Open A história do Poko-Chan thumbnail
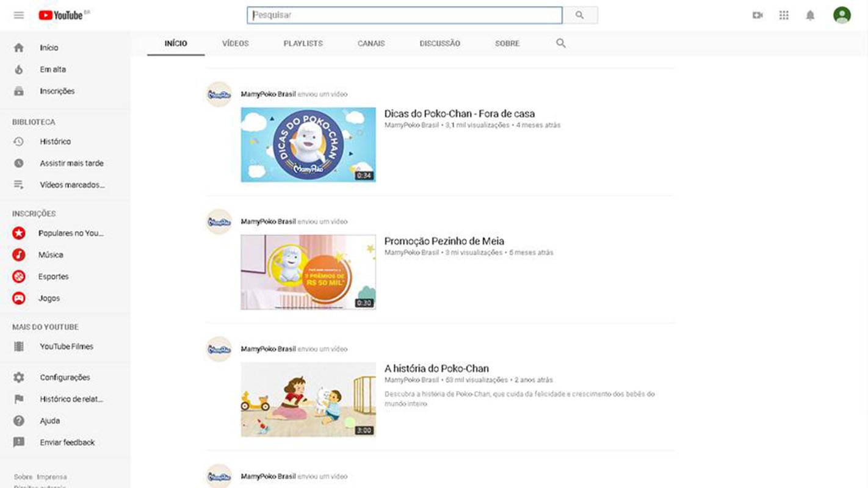 click(x=308, y=400)
